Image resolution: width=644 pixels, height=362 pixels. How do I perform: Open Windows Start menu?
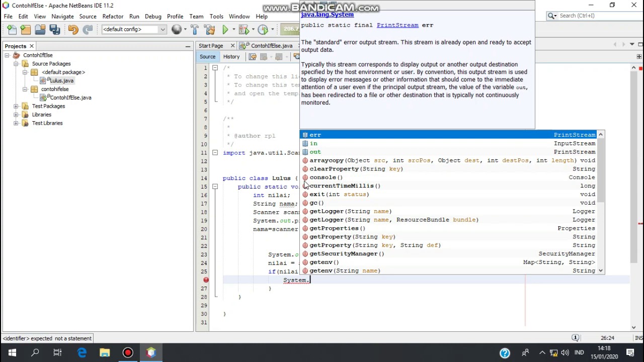(12, 353)
